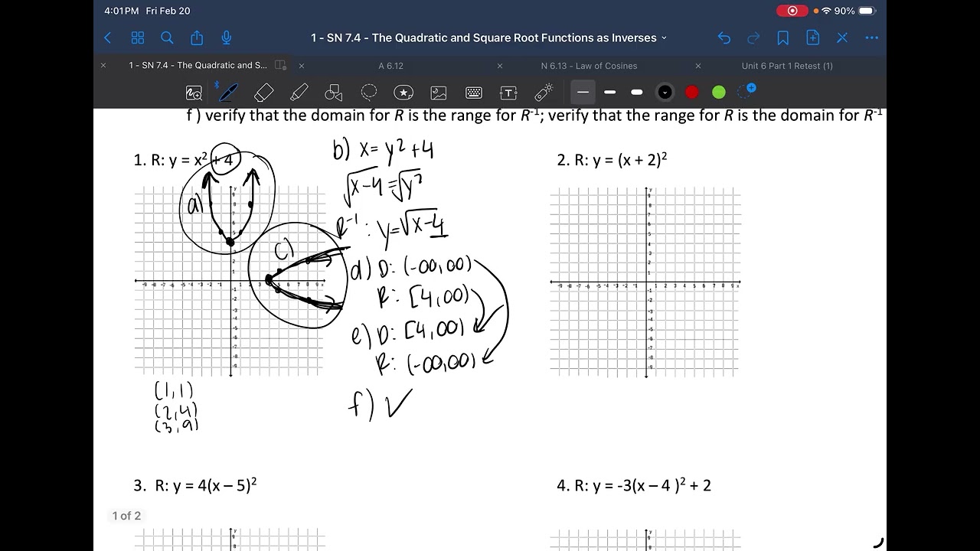Switch to the Unit 6 Part 1 Retest (1) tab
The width and height of the screenshot is (980, 551).
coord(787,66)
